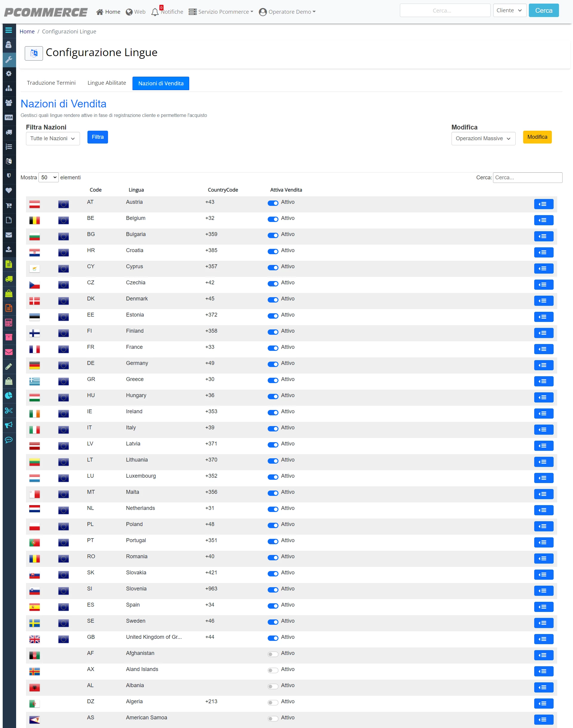
Task: Open the hamburger menu in sidebar
Action: [x=9, y=30]
